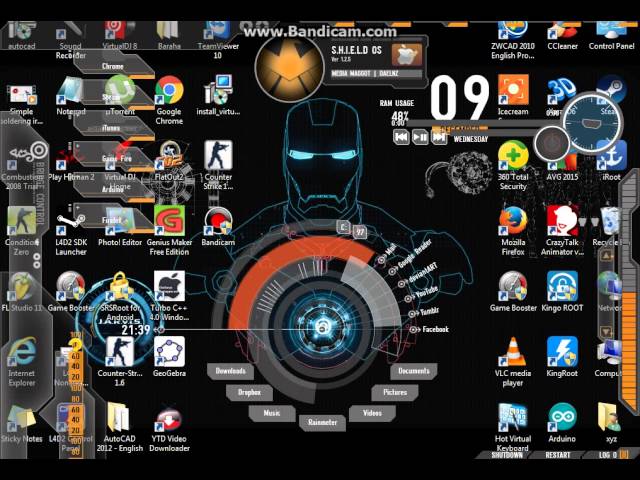Skip to previous track
The width and height of the screenshot is (640, 480).
[401, 137]
